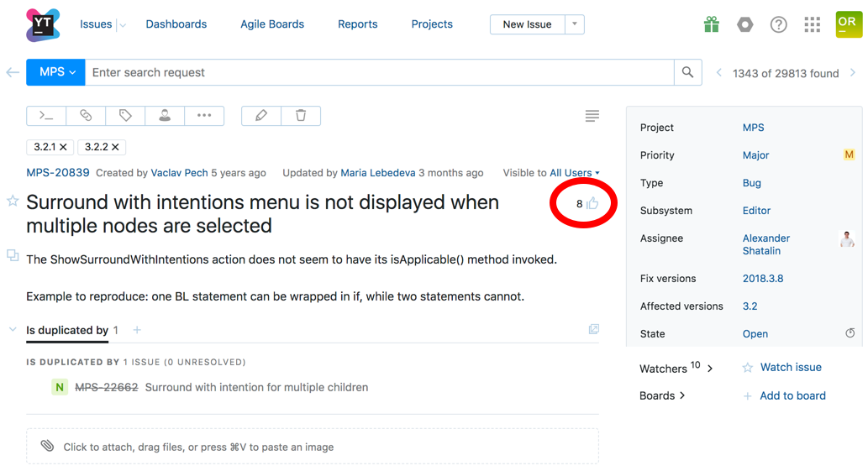The height and width of the screenshot is (471, 868).
Task: Change Subsystem value Editor
Action: [756, 210]
